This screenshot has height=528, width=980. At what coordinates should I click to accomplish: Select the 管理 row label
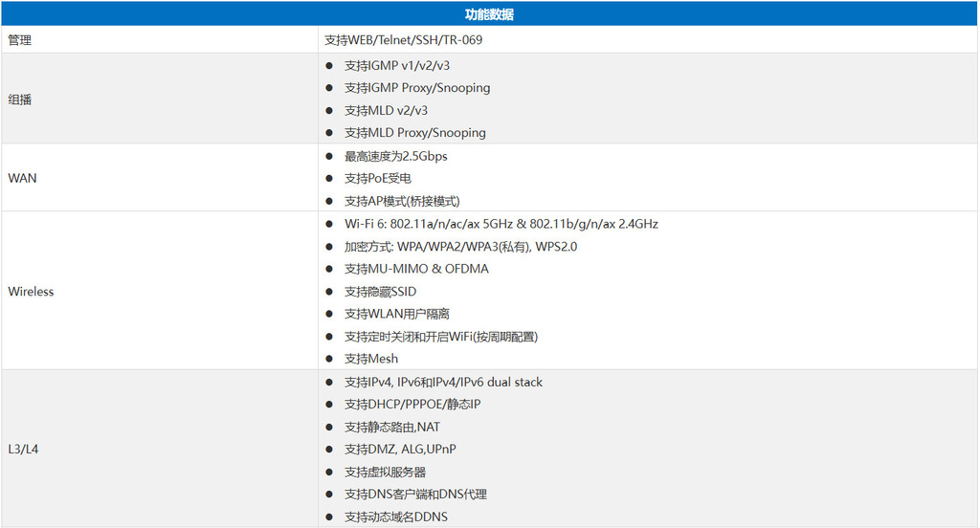[x=20, y=40]
